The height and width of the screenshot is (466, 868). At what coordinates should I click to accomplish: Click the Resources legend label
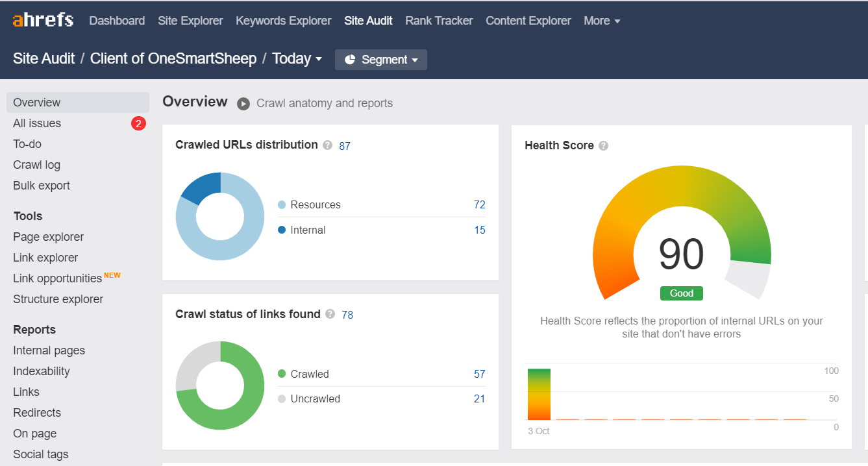click(316, 204)
